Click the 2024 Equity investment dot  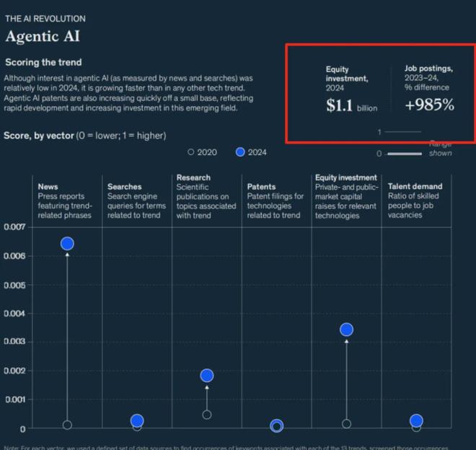click(x=346, y=330)
